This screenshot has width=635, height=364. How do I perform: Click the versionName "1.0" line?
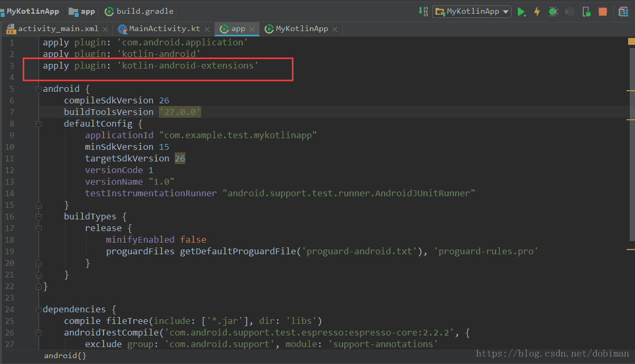[130, 182]
